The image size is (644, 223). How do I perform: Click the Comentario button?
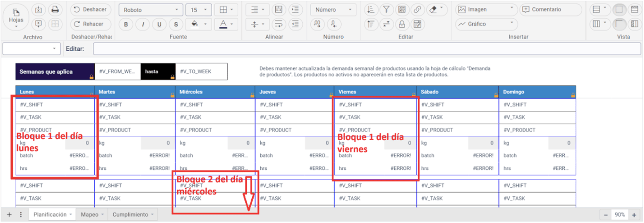(550, 9)
